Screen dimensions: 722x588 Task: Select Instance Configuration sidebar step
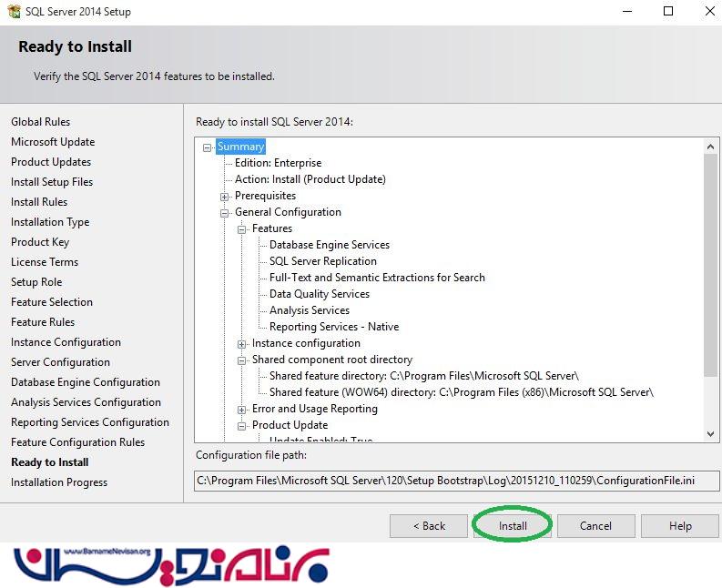[66, 342]
